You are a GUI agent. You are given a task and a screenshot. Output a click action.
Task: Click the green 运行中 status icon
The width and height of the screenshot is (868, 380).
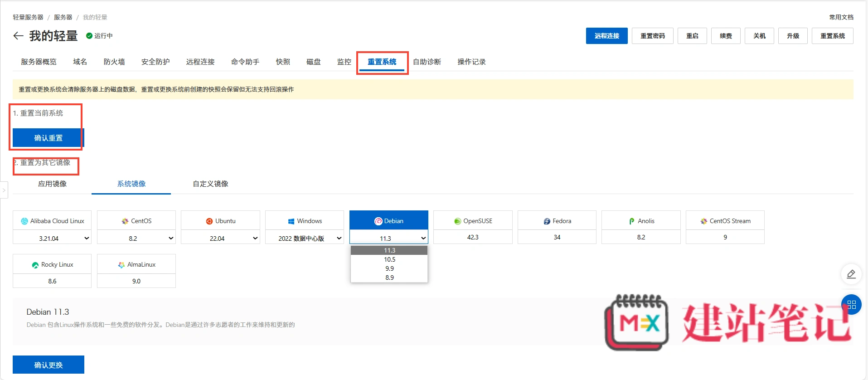click(89, 36)
